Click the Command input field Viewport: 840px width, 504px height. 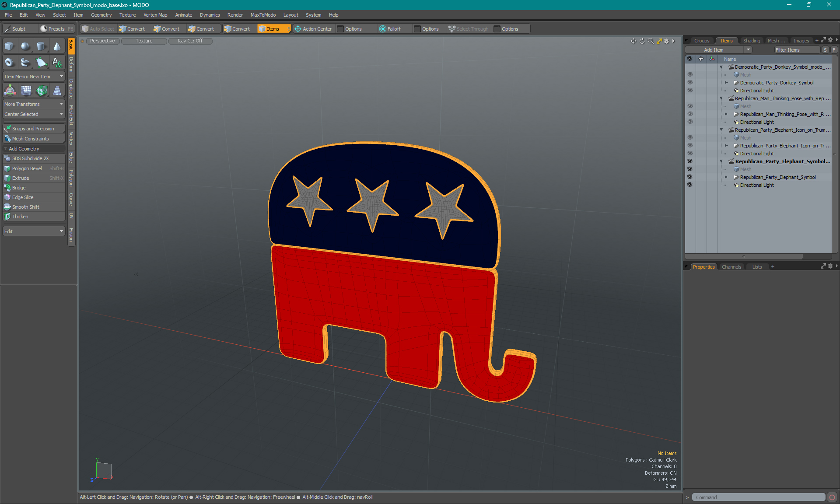tap(759, 497)
